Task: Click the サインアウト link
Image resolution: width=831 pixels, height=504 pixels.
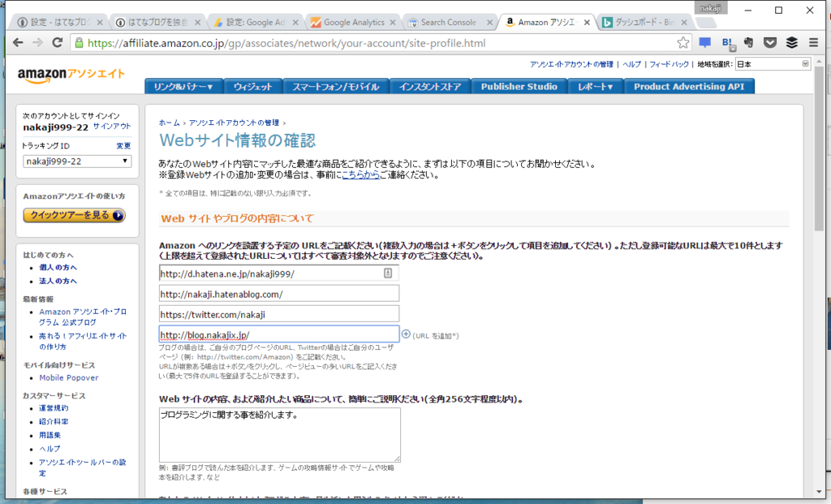Action: point(112,126)
